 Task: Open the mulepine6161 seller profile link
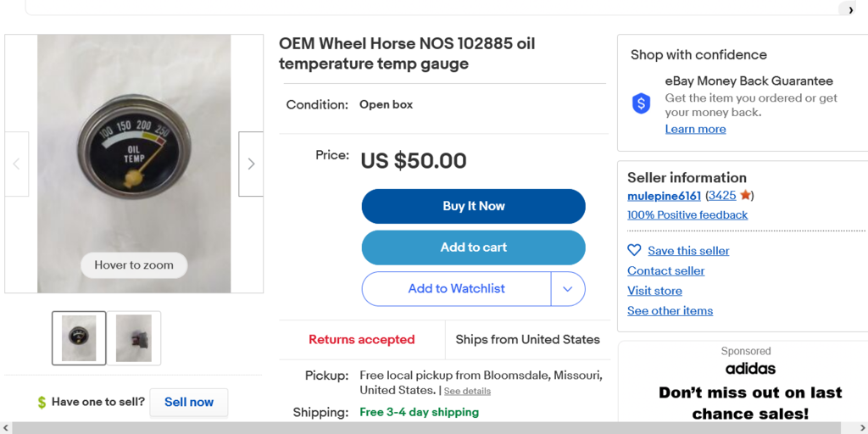pos(664,196)
